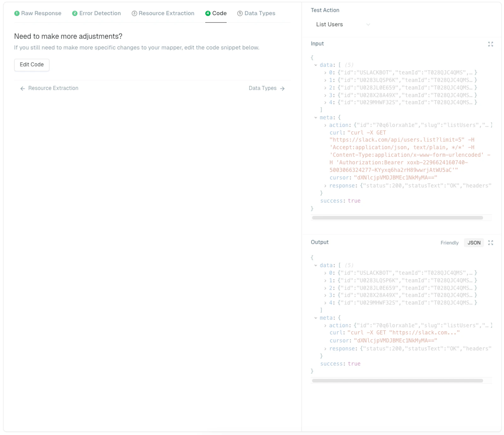Expand the Input panel to fullscreen
The image size is (504, 435).
[490, 44]
